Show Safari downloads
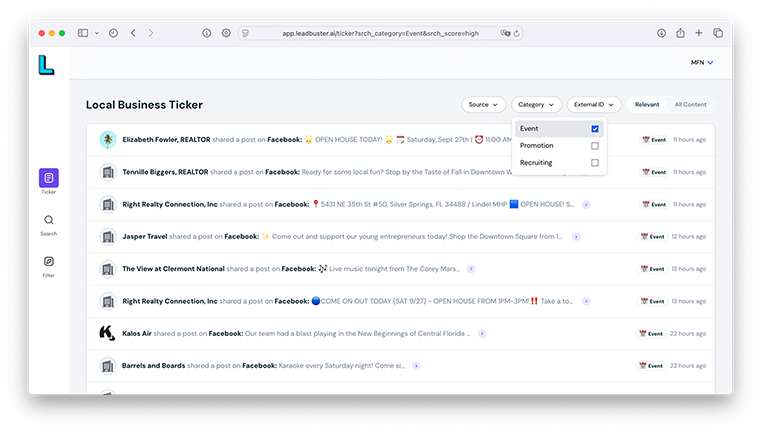The width and height of the screenshot is (760, 431). tap(661, 33)
